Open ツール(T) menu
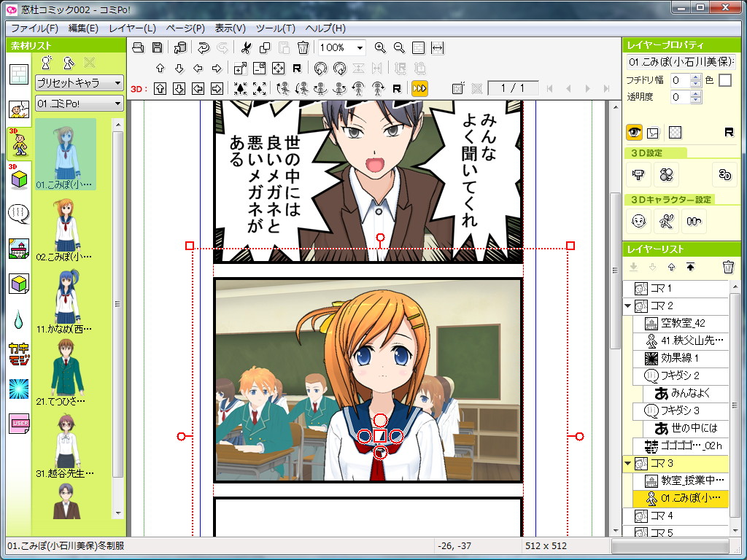Viewport: 747px width, 560px height. [x=275, y=28]
